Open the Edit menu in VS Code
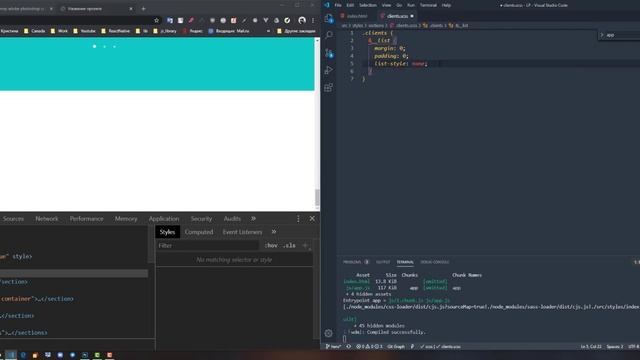640x360 pixels. point(350,5)
